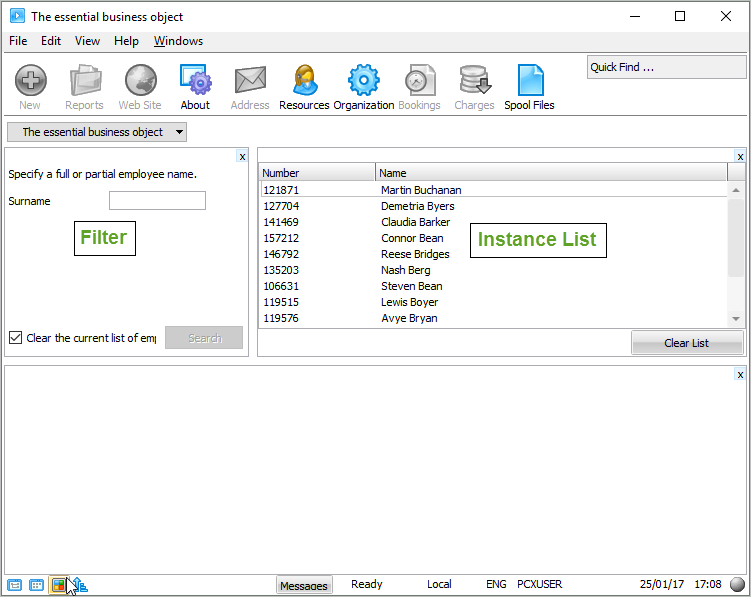751x597 pixels.
Task: Open the Edit menu
Action: pos(51,41)
